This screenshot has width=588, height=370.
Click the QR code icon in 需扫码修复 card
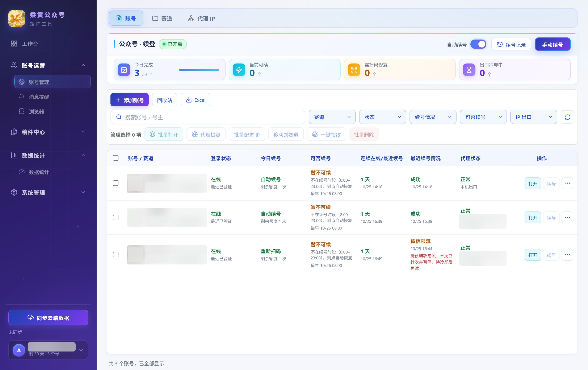tap(354, 70)
